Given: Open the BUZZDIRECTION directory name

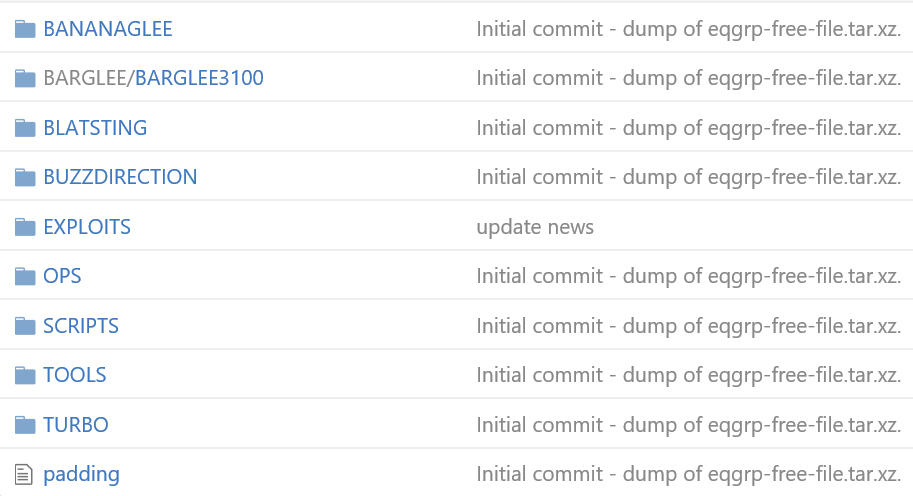Looking at the screenshot, I should [x=121, y=177].
